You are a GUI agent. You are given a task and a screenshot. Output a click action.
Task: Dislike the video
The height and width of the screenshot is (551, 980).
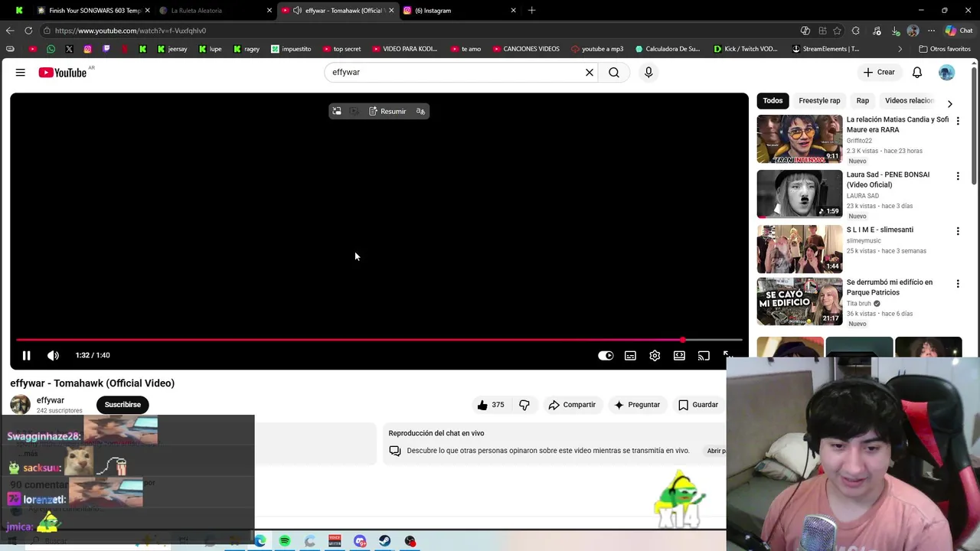pyautogui.click(x=524, y=405)
